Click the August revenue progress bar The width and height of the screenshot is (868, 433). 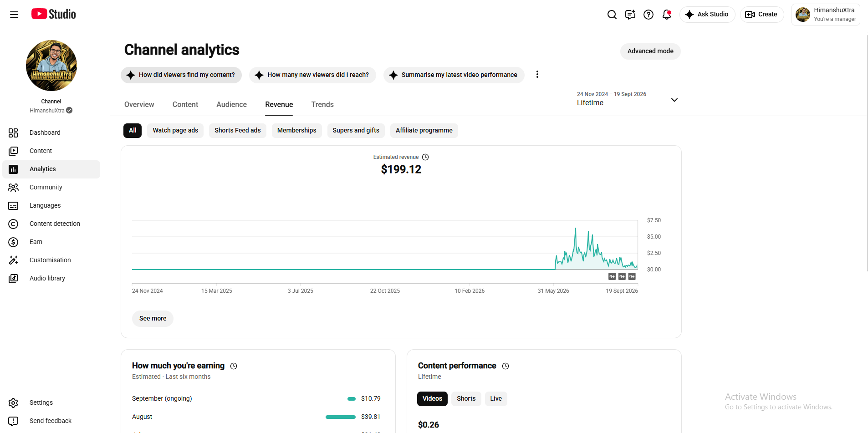click(x=341, y=417)
